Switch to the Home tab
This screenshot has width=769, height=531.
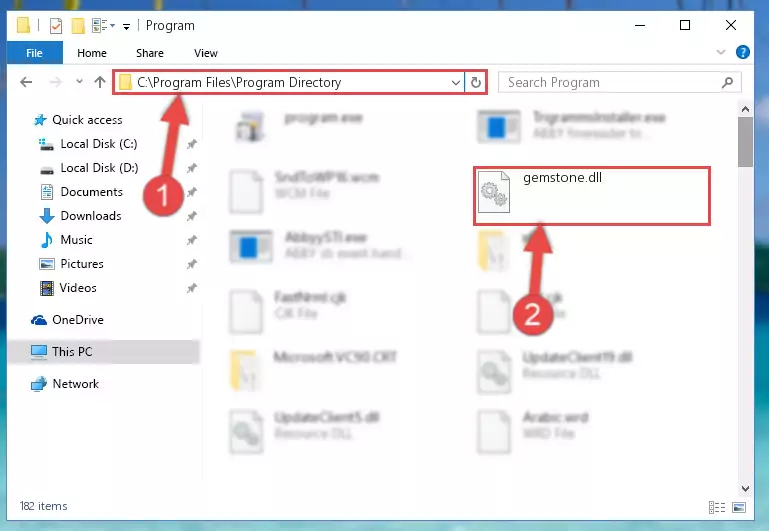click(x=92, y=53)
